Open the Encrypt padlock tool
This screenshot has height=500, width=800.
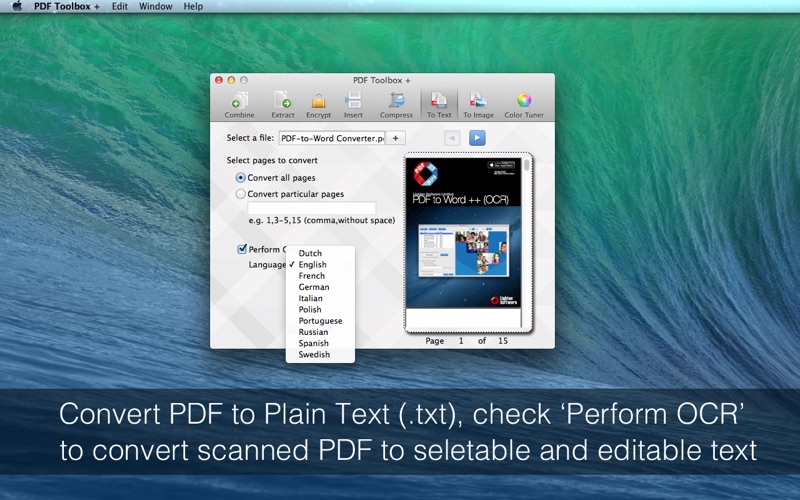tap(318, 105)
